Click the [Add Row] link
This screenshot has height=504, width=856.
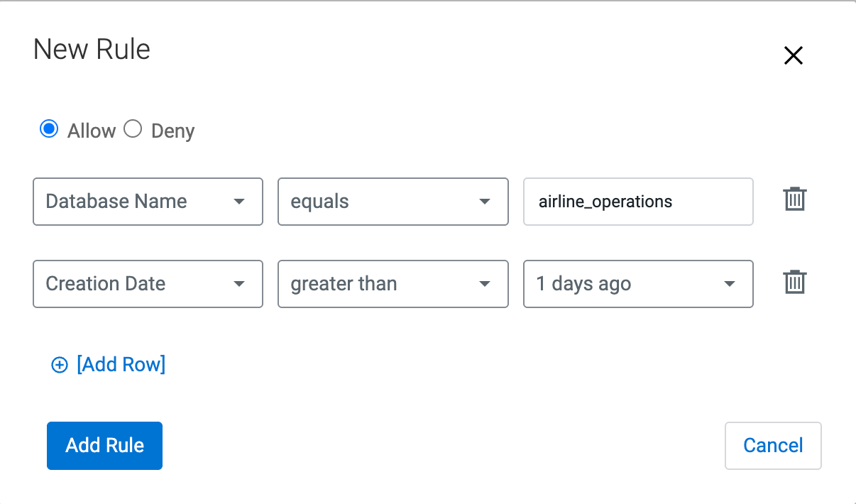pos(121,365)
